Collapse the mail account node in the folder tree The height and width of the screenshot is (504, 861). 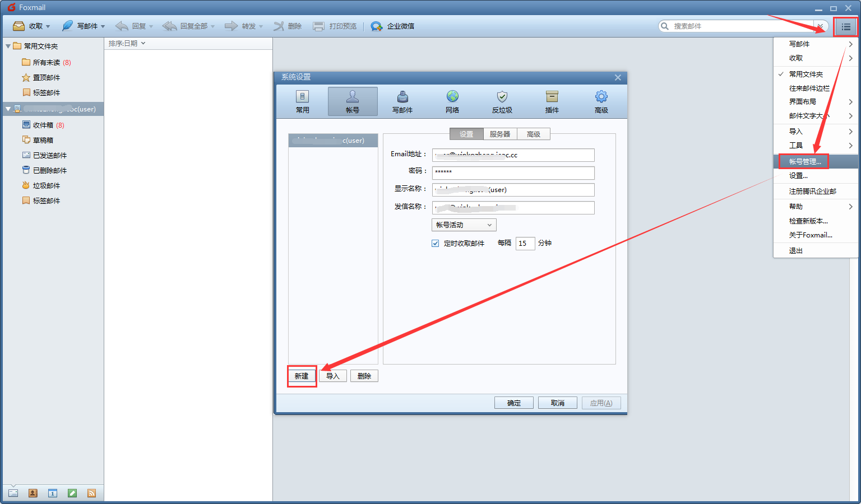(8, 109)
